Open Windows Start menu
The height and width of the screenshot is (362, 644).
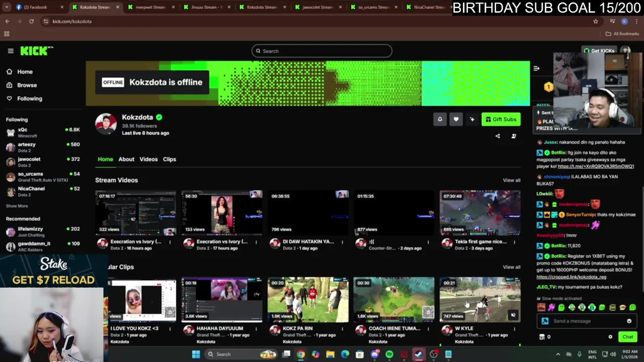point(196,354)
